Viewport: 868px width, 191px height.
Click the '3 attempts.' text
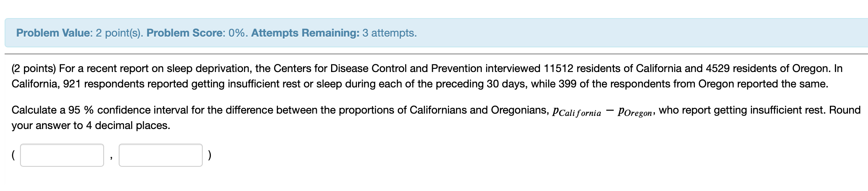[389, 33]
